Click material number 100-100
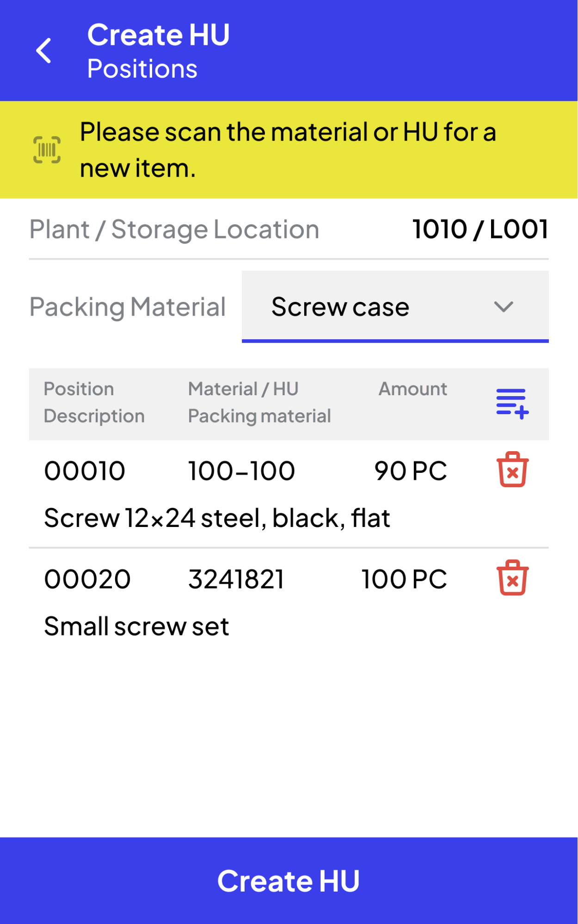The height and width of the screenshot is (924, 578). click(241, 471)
